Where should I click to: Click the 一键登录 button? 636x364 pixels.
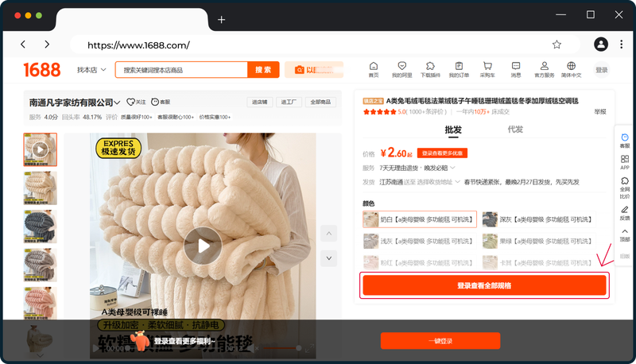click(440, 341)
